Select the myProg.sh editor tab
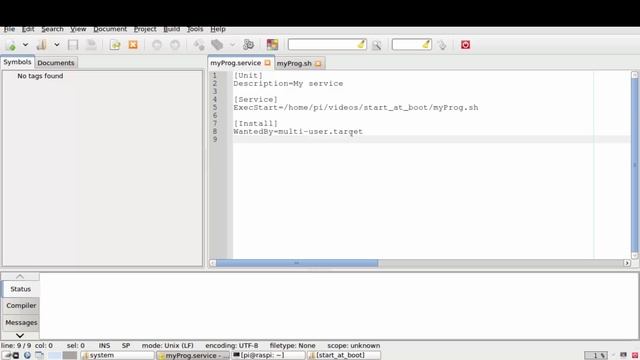 tap(294, 63)
